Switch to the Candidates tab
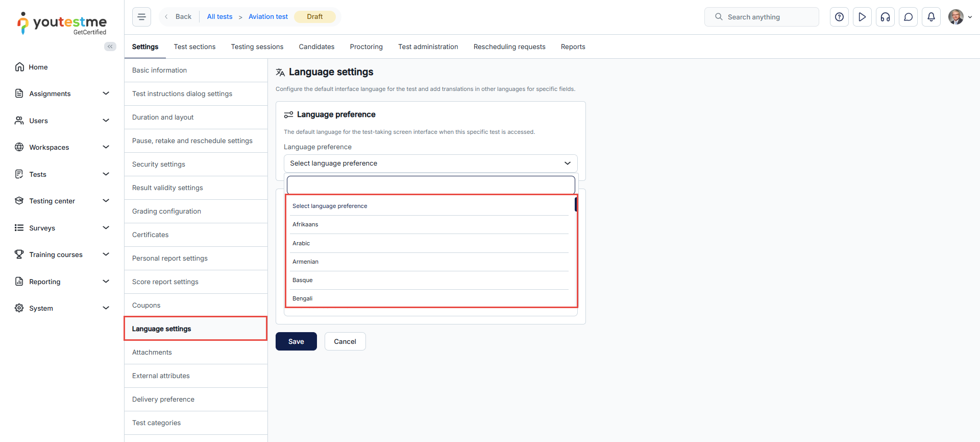The image size is (980, 442). tap(316, 46)
